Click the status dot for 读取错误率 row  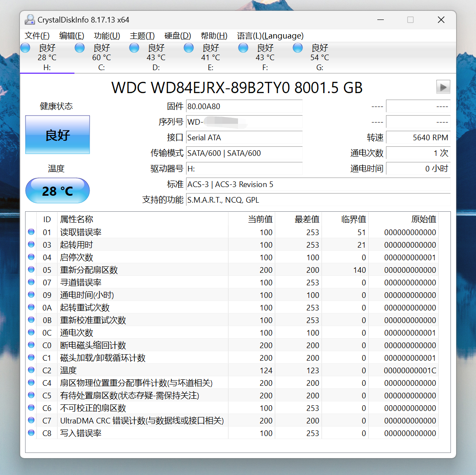(x=31, y=232)
